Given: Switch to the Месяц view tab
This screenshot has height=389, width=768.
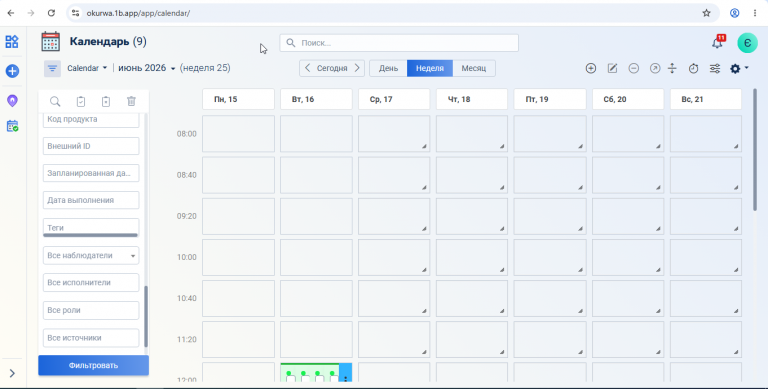Looking at the screenshot, I should point(474,68).
